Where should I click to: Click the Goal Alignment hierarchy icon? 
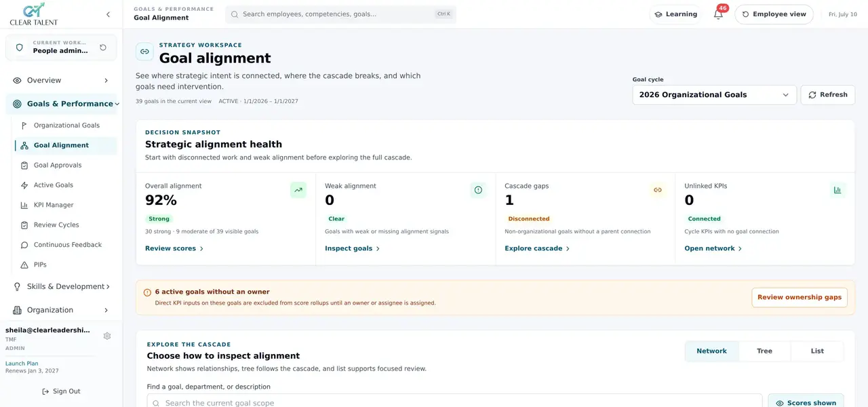tap(24, 145)
